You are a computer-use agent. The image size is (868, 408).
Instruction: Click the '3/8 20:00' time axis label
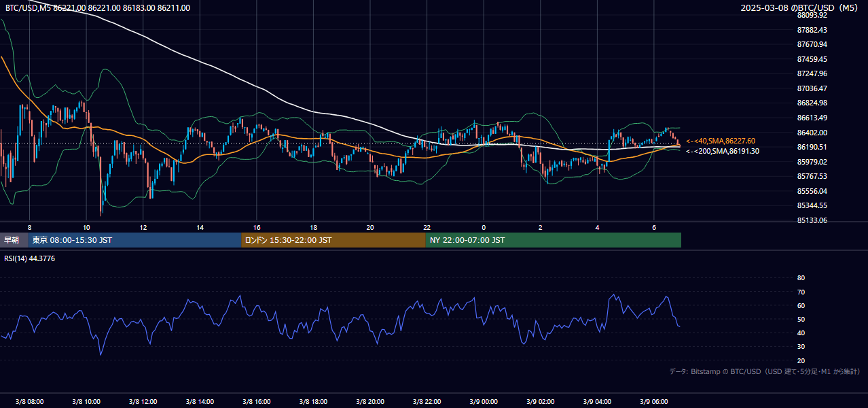(370, 402)
